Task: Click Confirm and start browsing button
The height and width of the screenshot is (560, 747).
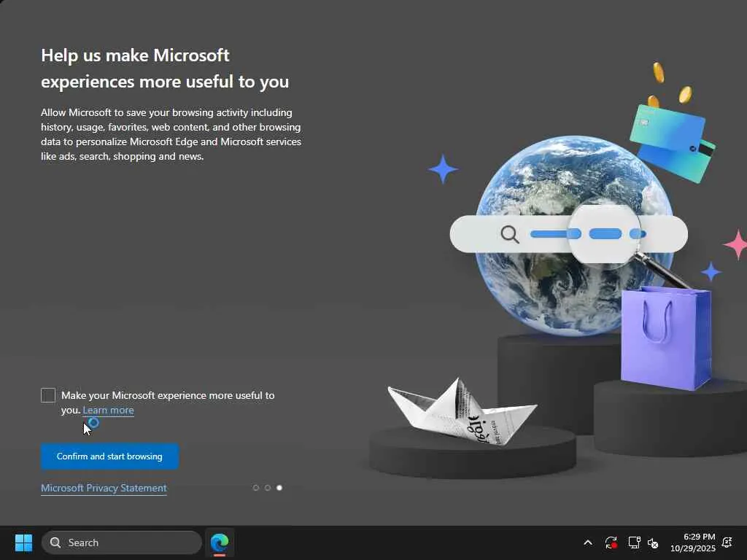Action: point(109,456)
